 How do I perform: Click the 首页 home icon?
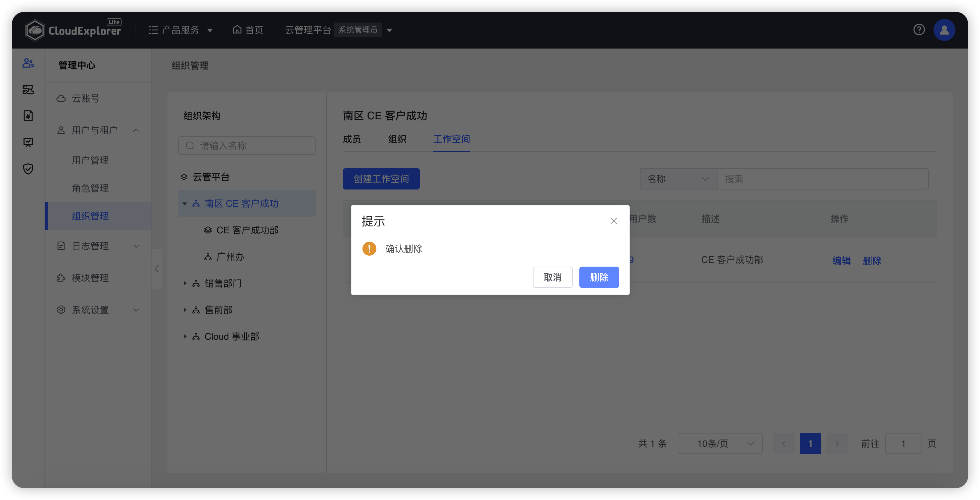237,30
